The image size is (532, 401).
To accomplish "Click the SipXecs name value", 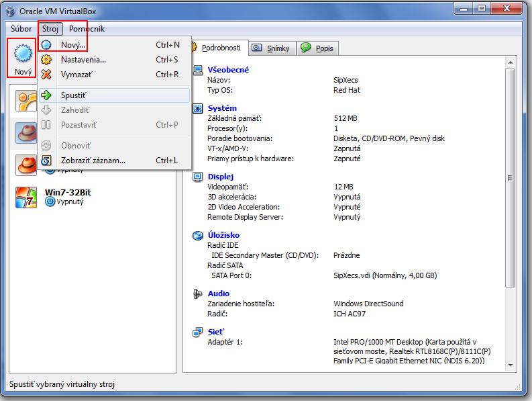I will (345, 80).
